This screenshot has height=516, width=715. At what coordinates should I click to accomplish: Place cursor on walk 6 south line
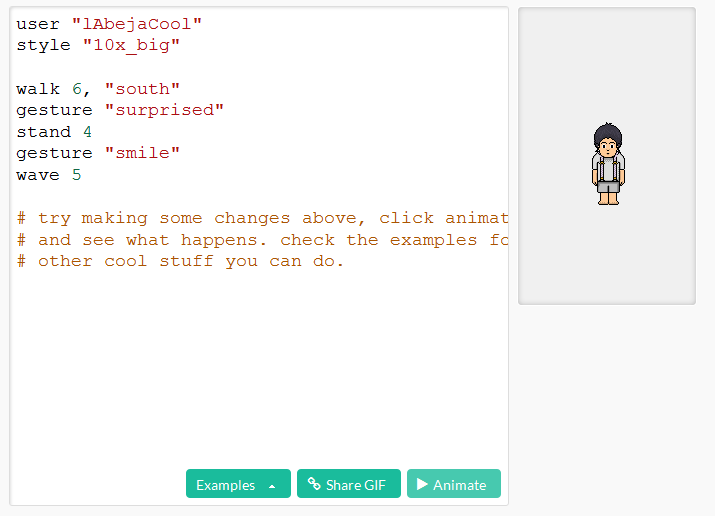pos(98,88)
